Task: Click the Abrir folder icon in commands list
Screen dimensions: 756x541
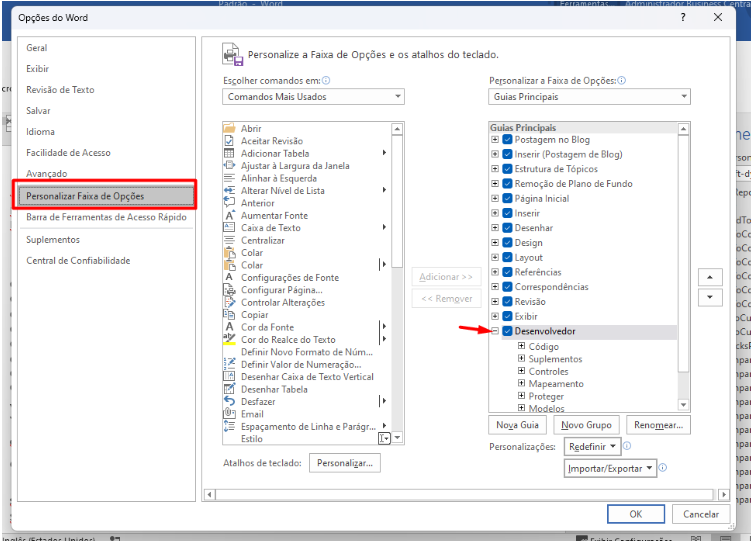Action: coord(230,128)
